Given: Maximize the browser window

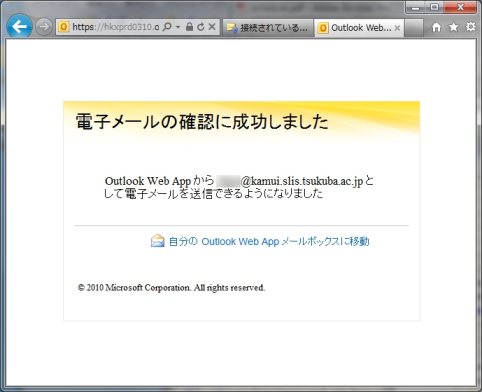Looking at the screenshot, I should point(434,7).
